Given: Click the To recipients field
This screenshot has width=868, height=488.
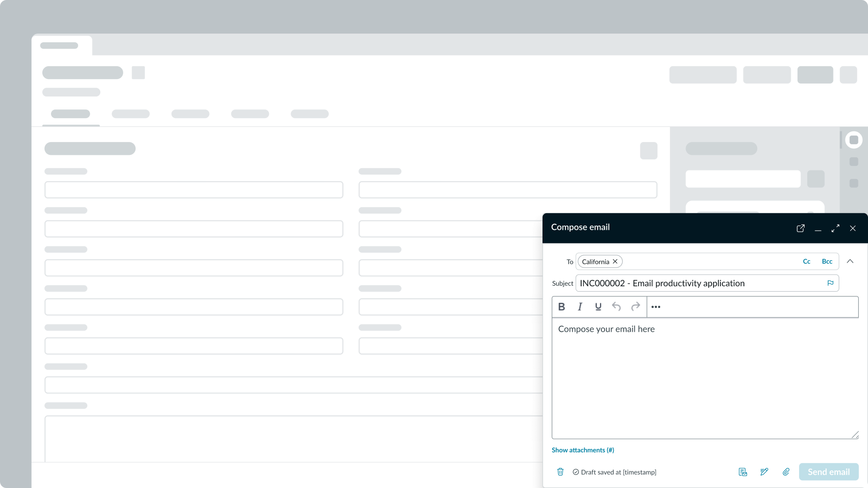Looking at the screenshot, I should point(707,261).
